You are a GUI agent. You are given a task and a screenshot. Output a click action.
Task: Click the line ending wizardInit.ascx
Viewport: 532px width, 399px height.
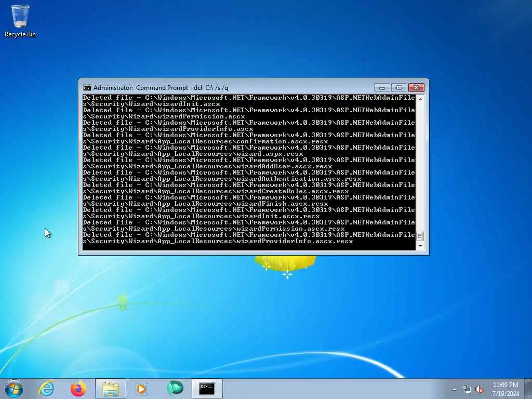(152, 104)
